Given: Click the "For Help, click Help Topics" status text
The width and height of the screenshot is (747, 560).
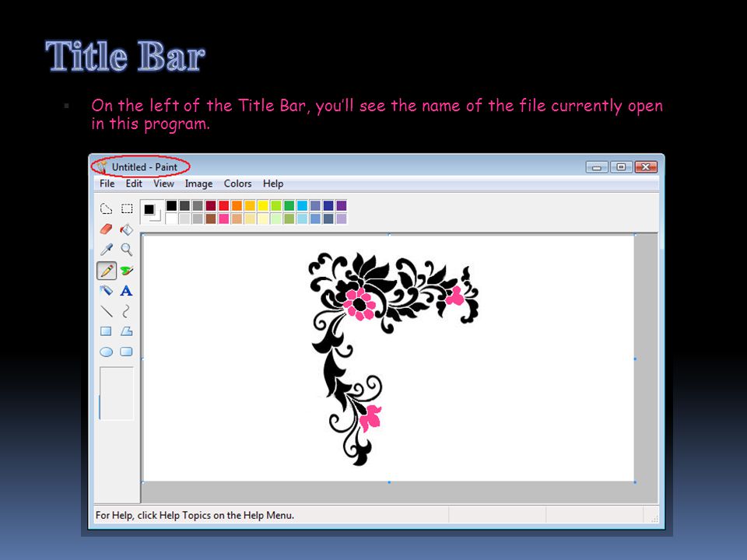Looking at the screenshot, I should click(x=195, y=515).
